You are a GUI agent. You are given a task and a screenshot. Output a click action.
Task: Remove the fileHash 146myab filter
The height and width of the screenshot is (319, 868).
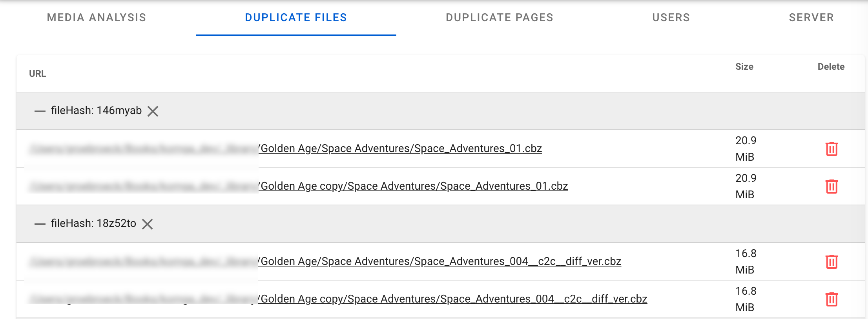pos(153,111)
